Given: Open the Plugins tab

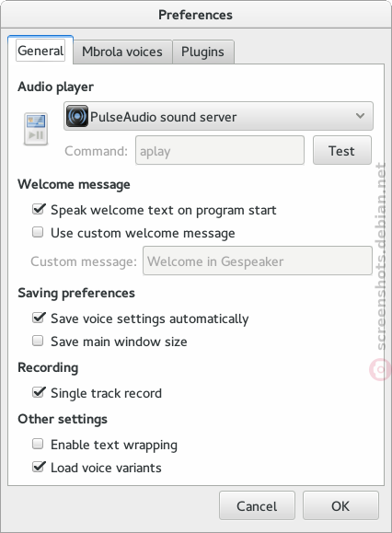Looking at the screenshot, I should (x=202, y=52).
